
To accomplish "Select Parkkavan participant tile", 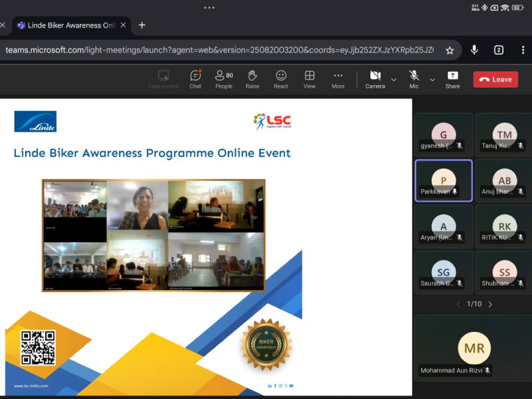I will tap(444, 180).
